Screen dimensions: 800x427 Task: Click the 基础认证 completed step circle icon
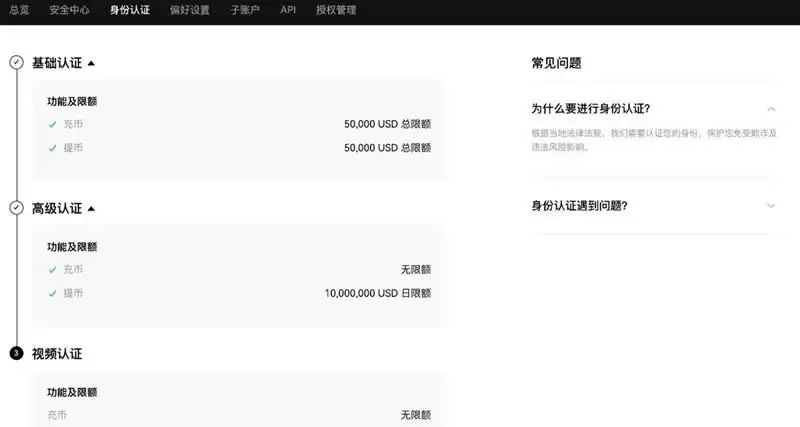pyautogui.click(x=16, y=63)
